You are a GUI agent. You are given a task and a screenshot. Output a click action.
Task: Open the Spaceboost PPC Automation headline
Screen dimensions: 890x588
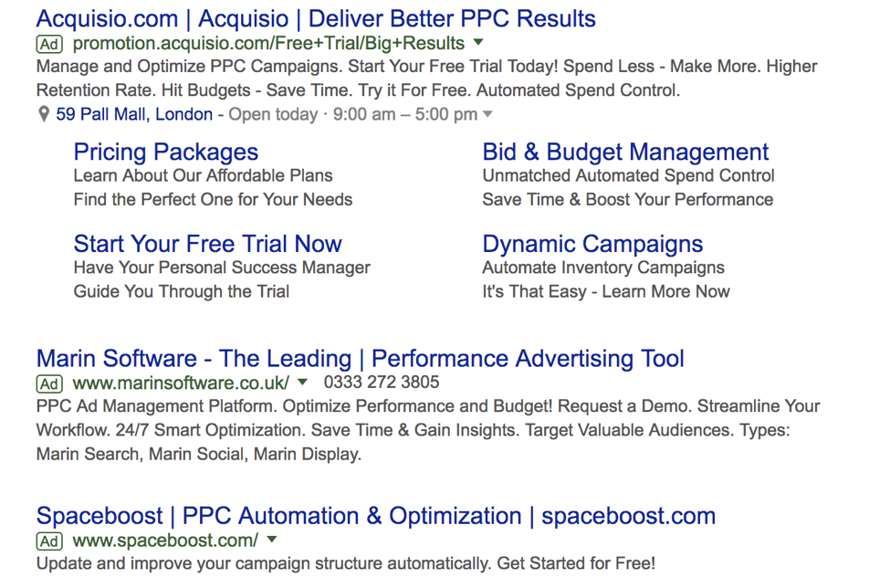click(x=375, y=516)
